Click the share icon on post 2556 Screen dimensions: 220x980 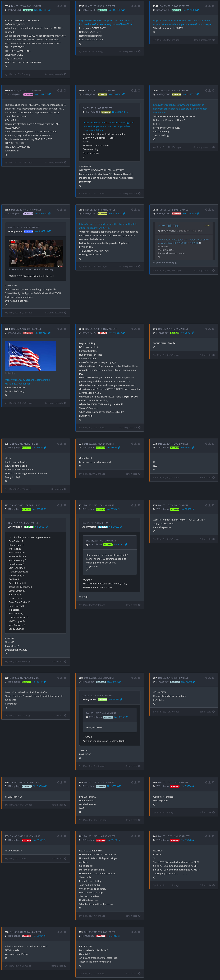point(57,91)
